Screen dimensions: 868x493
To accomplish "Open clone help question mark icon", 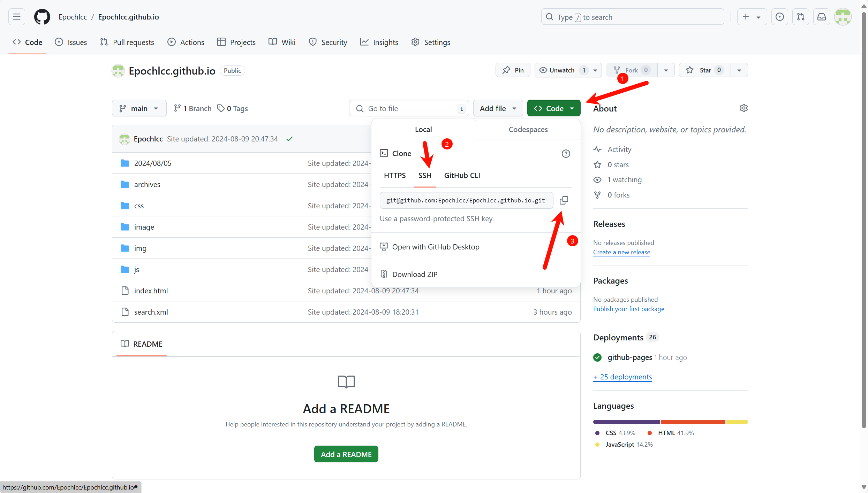I will click(566, 154).
